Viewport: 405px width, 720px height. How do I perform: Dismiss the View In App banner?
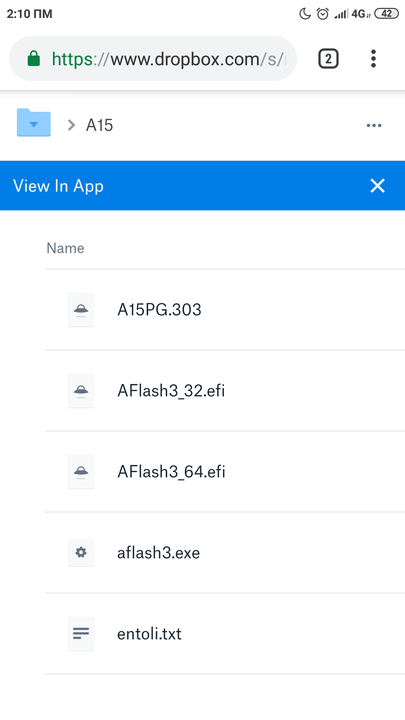click(x=377, y=186)
